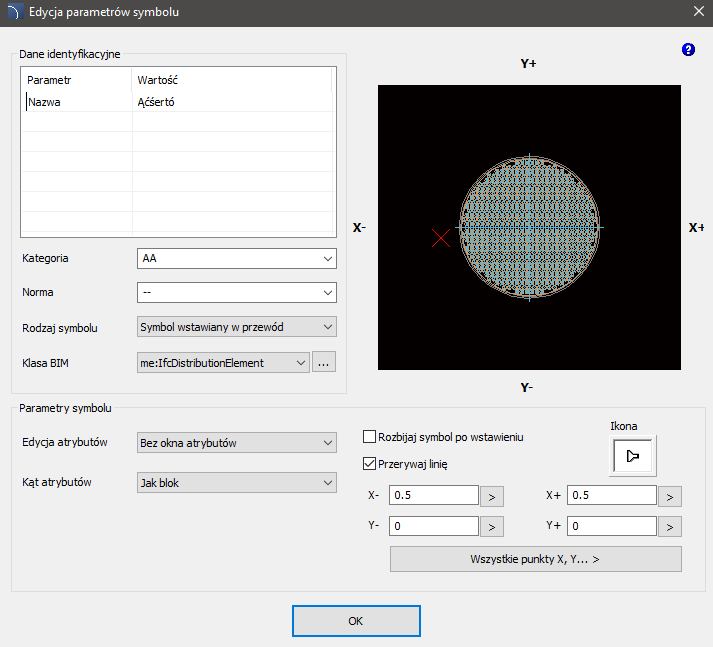713x647 pixels.
Task: Open Rodzaj symbolu dropdown list
Action: click(x=236, y=327)
